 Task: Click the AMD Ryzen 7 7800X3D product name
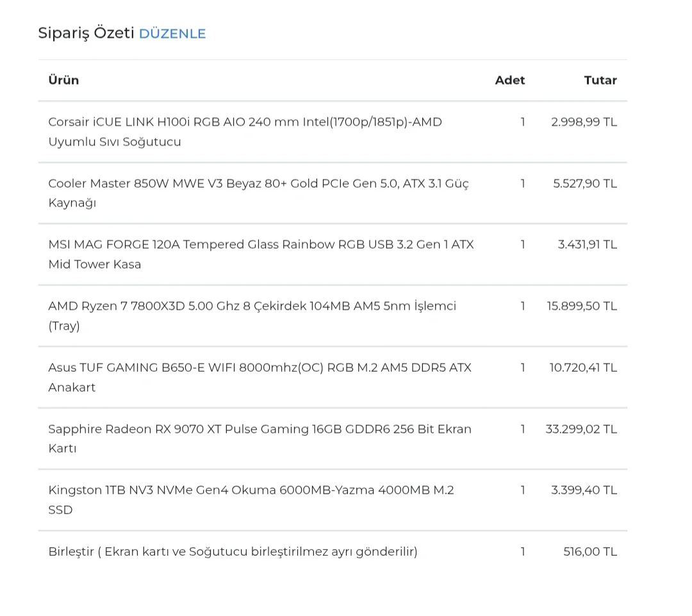tap(252, 315)
